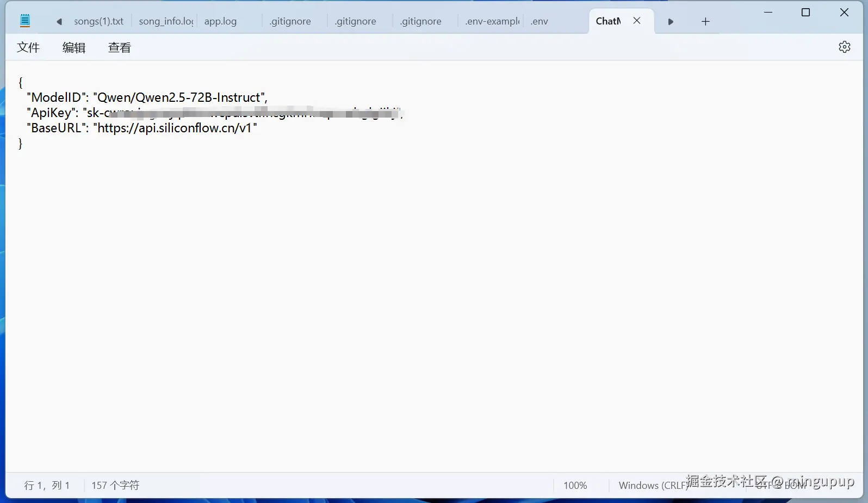Click the BaseURL siliconflow line
Viewport: 868px width, 503px height.
point(142,128)
